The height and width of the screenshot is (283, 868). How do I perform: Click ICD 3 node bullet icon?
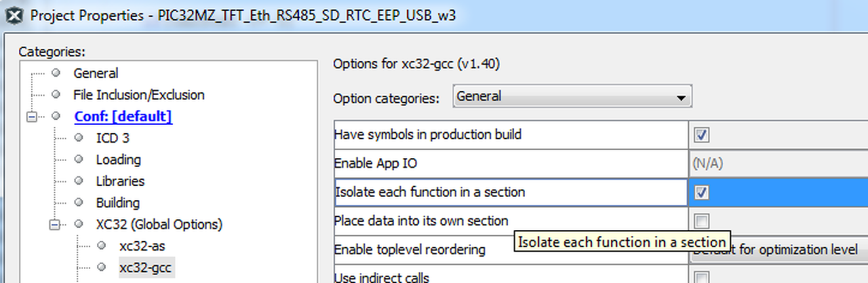[x=79, y=138]
